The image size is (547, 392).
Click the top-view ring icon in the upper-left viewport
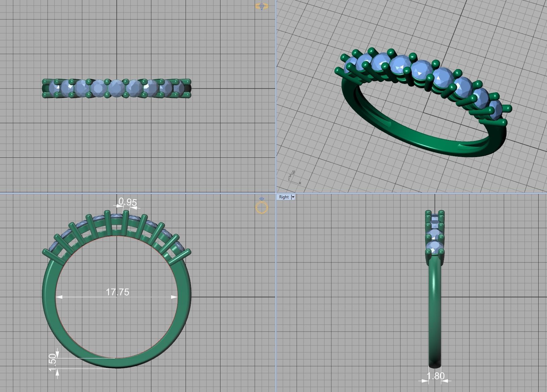pos(262,6)
